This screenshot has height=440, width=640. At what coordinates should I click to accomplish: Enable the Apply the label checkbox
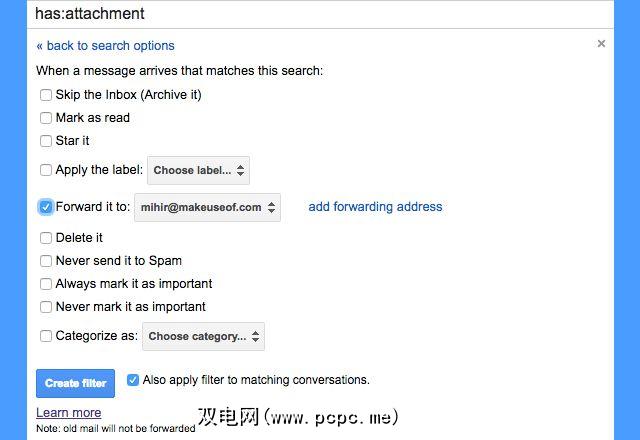click(x=46, y=170)
